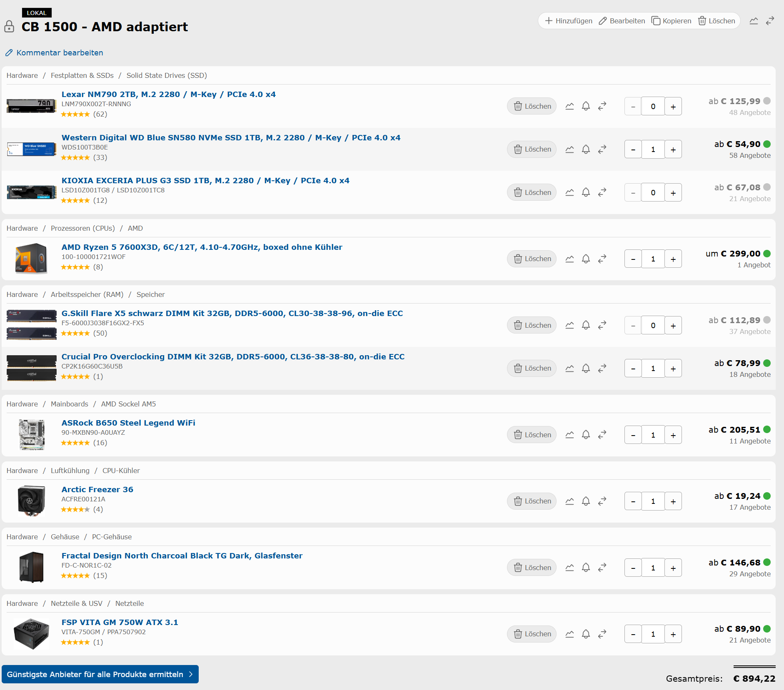Open price history chart for FSP VITA GM 750W
784x690 pixels.
[569, 634]
